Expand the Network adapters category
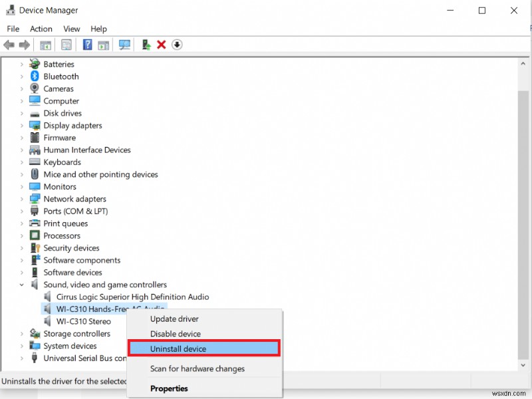This screenshot has width=532, height=399. [21, 199]
